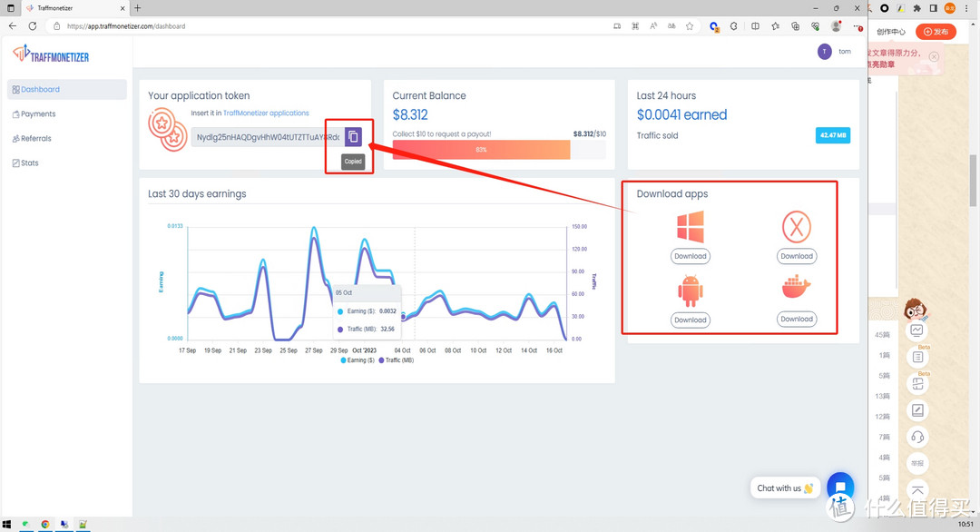Toggle the Earning ($) chart legend
980x532 pixels.
click(358, 360)
